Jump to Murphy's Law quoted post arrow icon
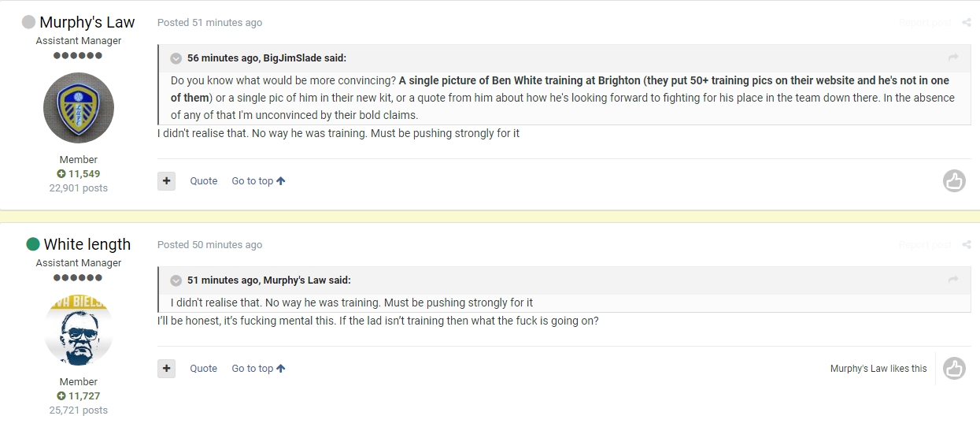Screen dimensions: 980x427 coord(953,280)
